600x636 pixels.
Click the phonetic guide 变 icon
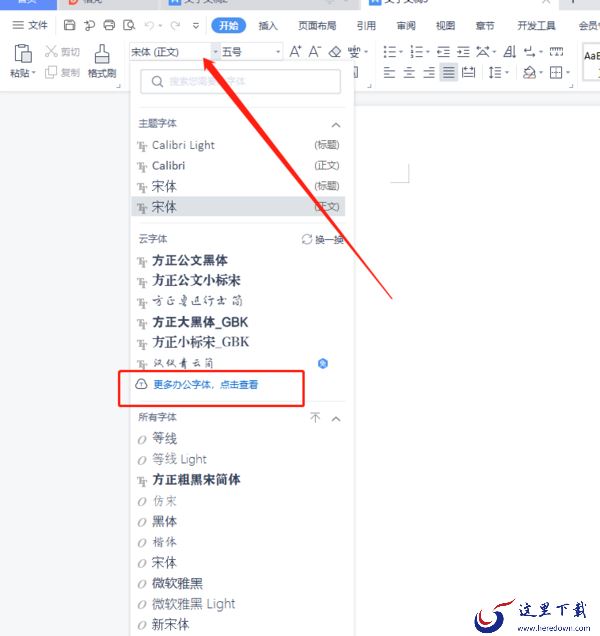pyautogui.click(x=354, y=52)
